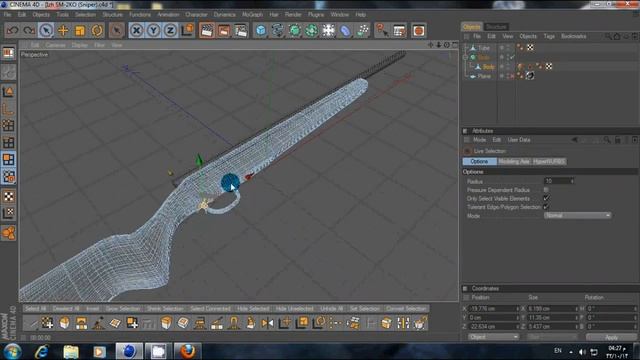Viewport: 640px width, 360px height.
Task: Select the Move tool cross icon
Action: tap(63, 31)
